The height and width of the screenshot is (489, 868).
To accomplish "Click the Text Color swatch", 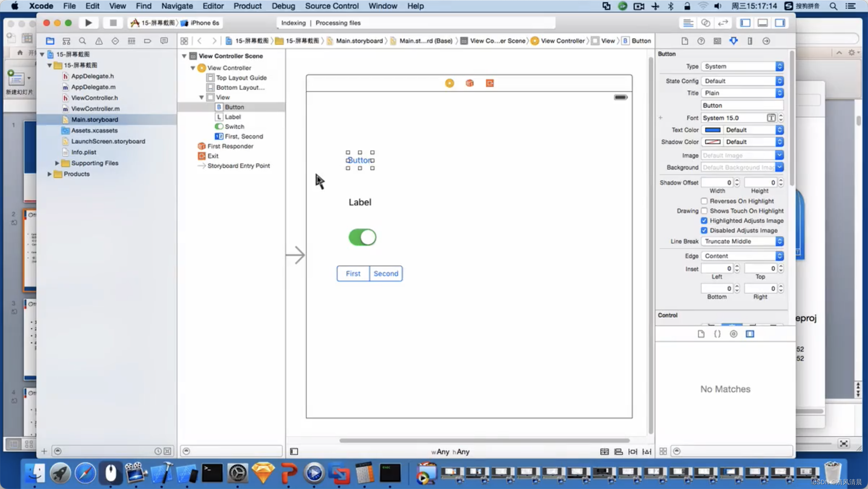I will tap(712, 130).
